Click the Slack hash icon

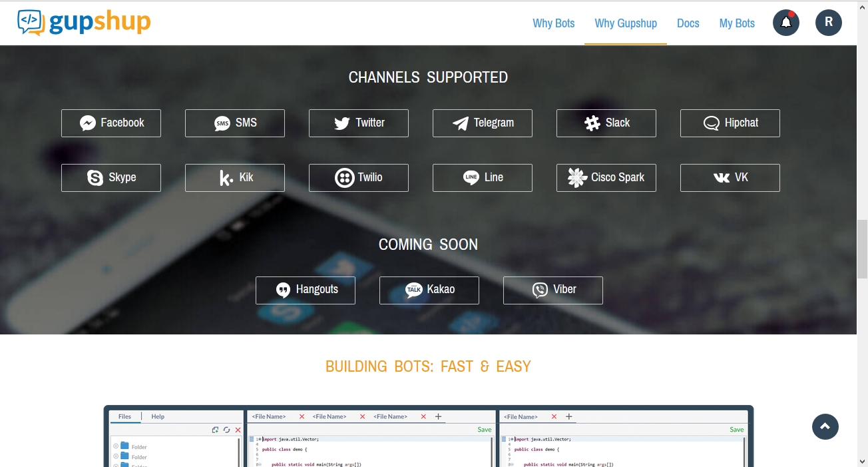click(592, 123)
